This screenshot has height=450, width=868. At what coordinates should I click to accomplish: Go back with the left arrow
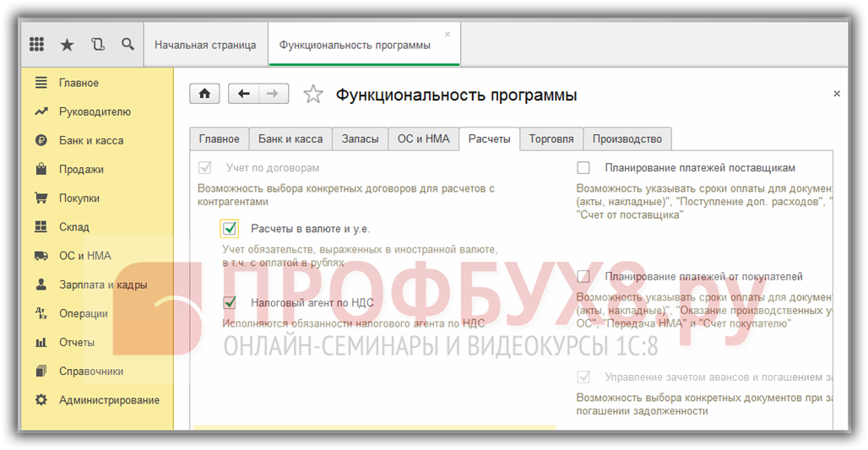tap(244, 94)
